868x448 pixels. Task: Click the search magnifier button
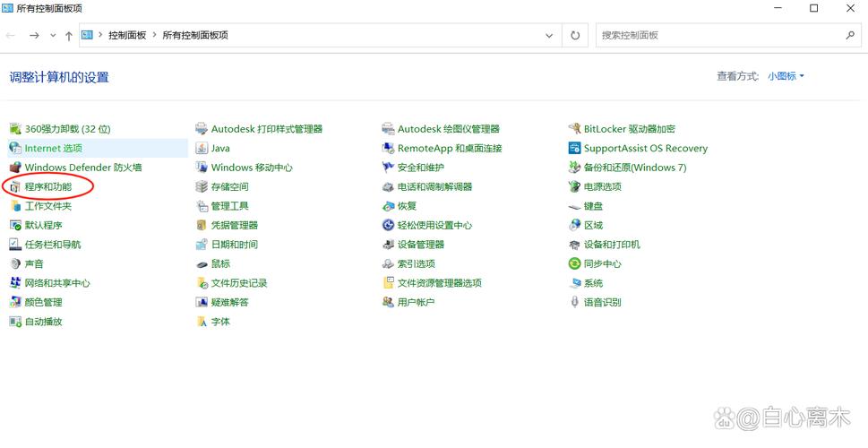tap(850, 35)
